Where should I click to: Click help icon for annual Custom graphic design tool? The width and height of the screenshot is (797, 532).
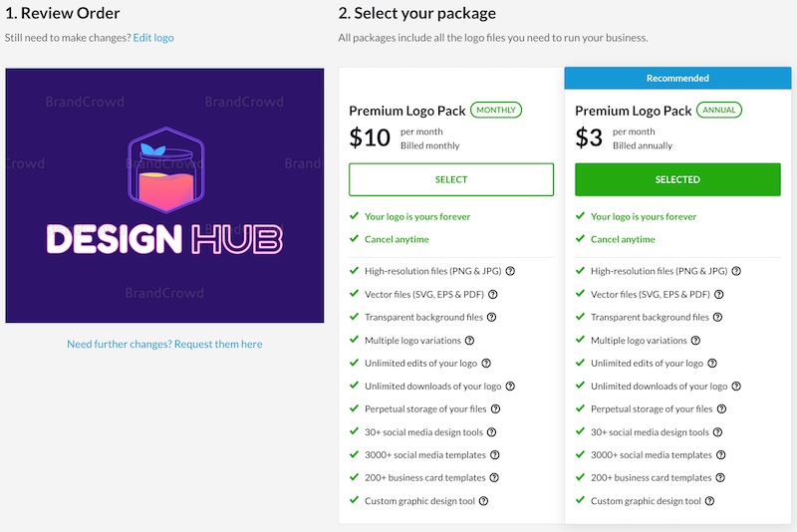pyautogui.click(x=709, y=501)
